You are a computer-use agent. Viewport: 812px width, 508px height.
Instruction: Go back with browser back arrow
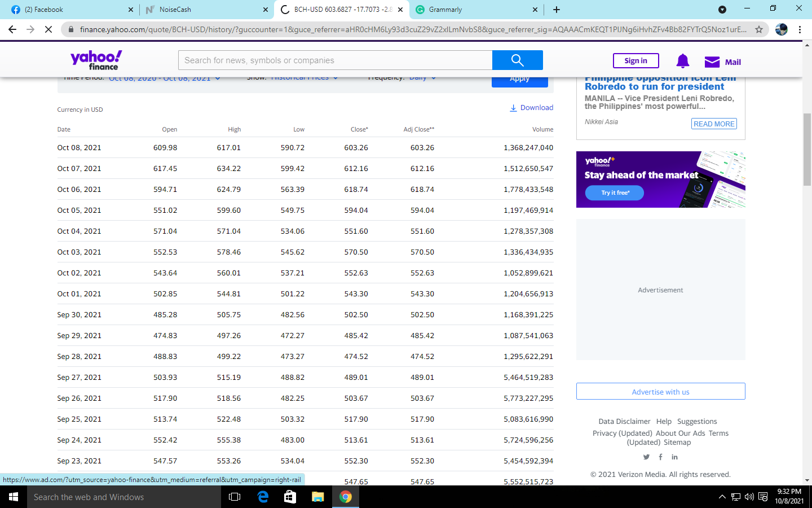12,29
